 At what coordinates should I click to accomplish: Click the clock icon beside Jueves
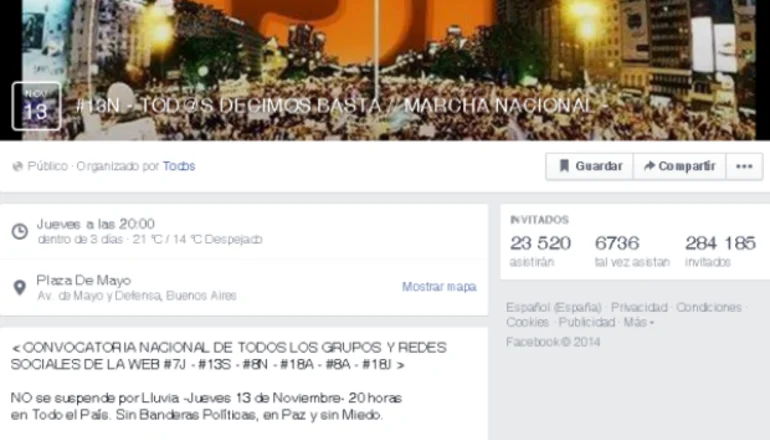tap(20, 231)
